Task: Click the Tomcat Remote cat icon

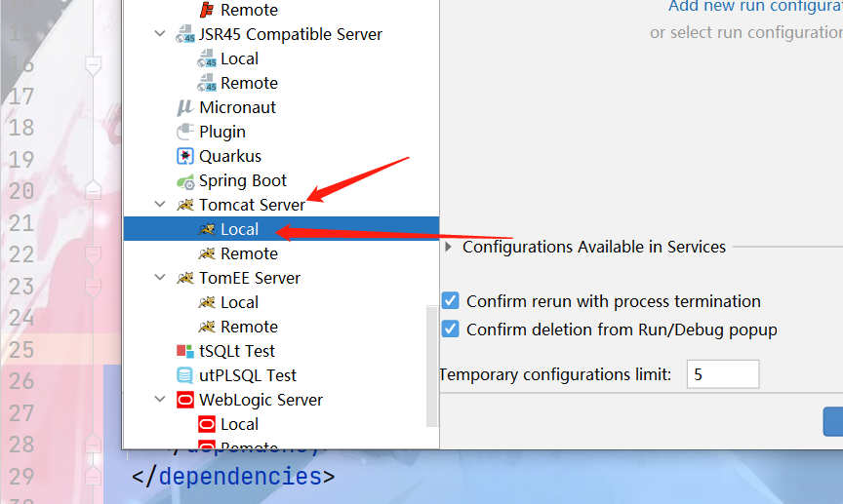Action: click(207, 253)
